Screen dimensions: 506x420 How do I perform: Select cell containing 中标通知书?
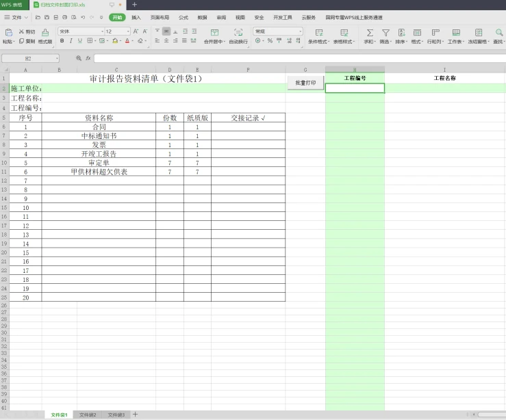(99, 135)
